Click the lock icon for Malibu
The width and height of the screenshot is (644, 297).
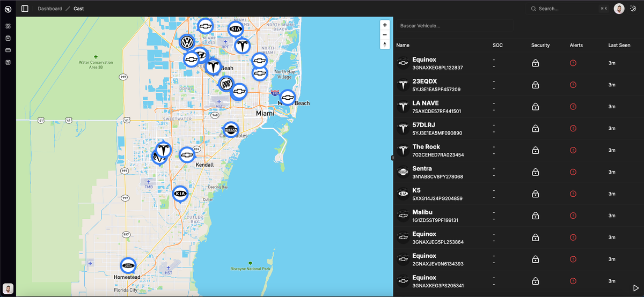click(535, 216)
